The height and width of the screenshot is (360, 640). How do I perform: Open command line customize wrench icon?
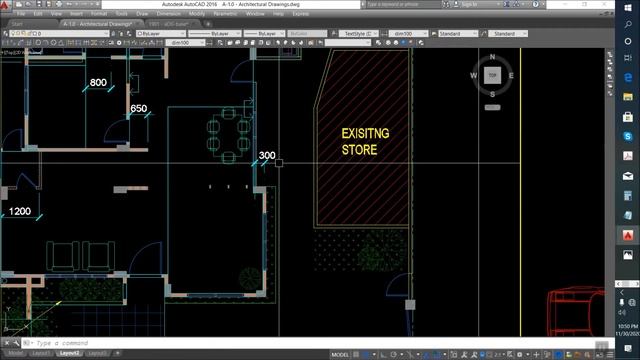(x=16, y=343)
